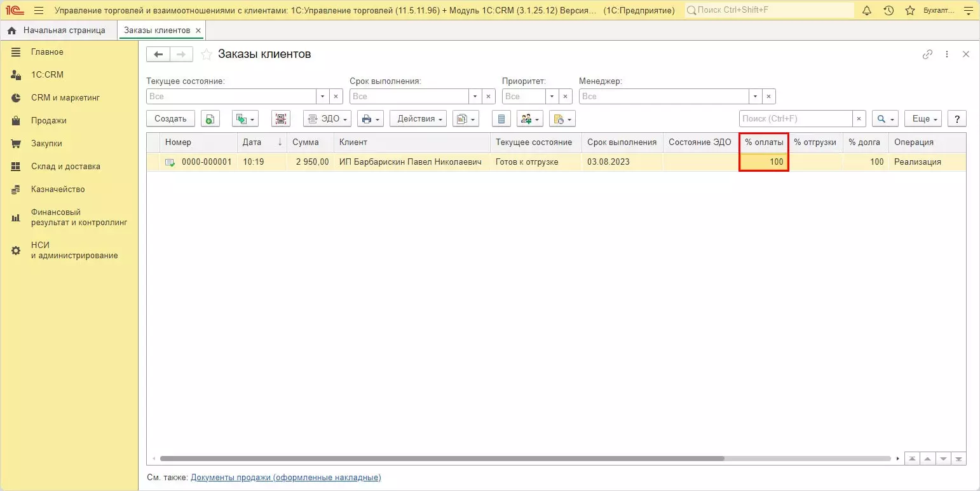The width and height of the screenshot is (980, 491).
Task: Open the notifications bell icon
Action: (x=867, y=11)
